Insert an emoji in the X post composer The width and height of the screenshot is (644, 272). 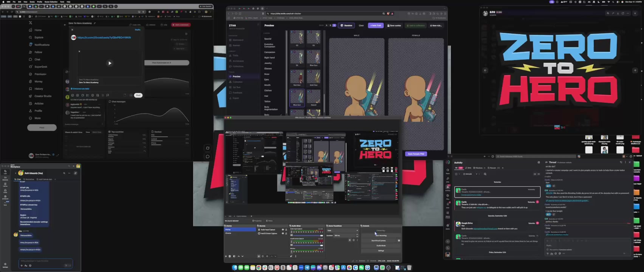[x=93, y=95]
